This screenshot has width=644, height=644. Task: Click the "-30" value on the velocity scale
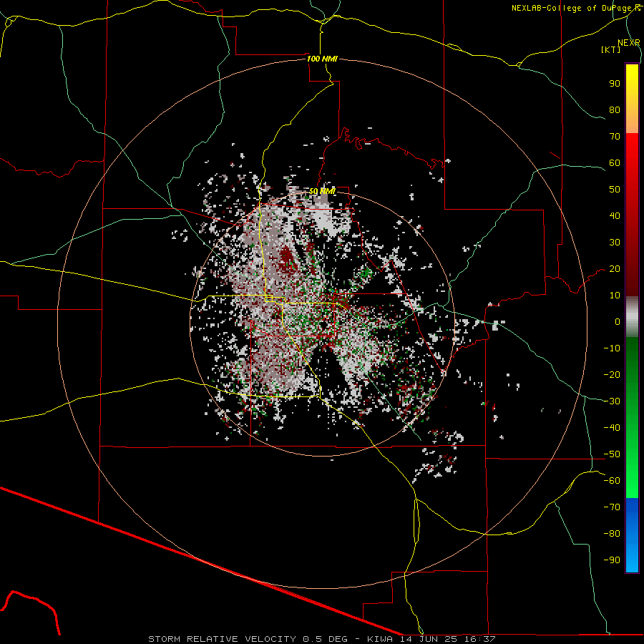coord(612,401)
